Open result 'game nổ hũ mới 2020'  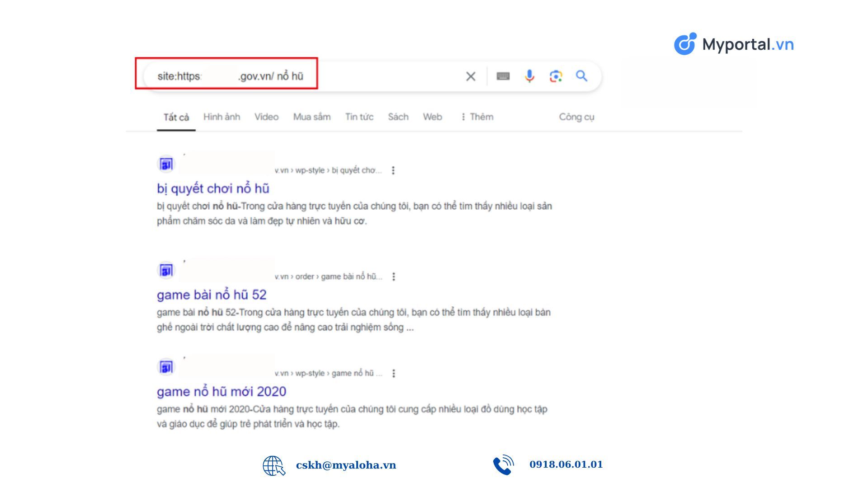click(x=222, y=391)
